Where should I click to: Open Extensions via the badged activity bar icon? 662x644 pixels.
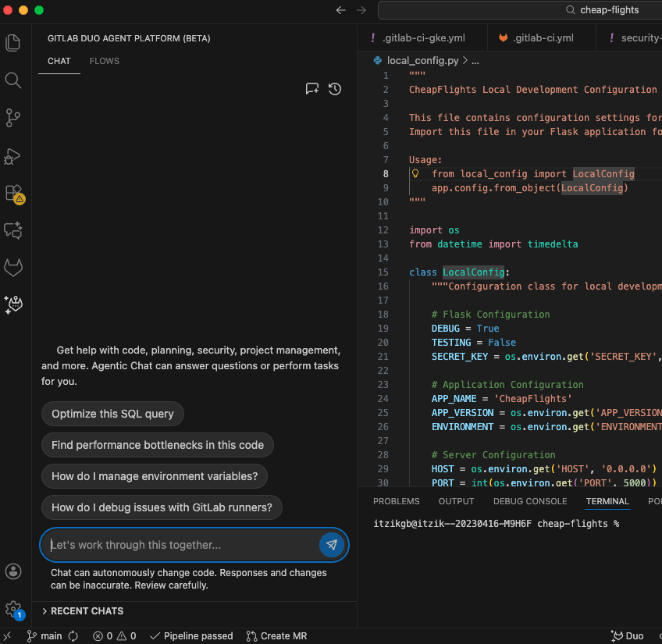[x=12, y=194]
